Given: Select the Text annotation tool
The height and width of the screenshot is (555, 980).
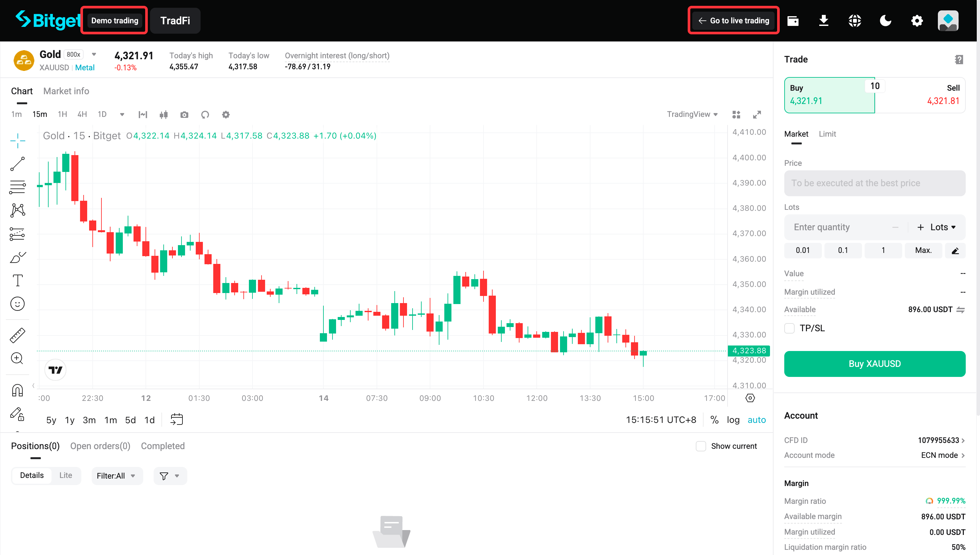Looking at the screenshot, I should [x=17, y=280].
